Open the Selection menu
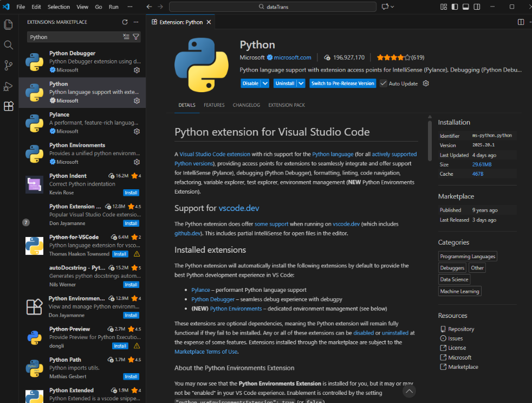The height and width of the screenshot is (403, 532). pos(59,7)
